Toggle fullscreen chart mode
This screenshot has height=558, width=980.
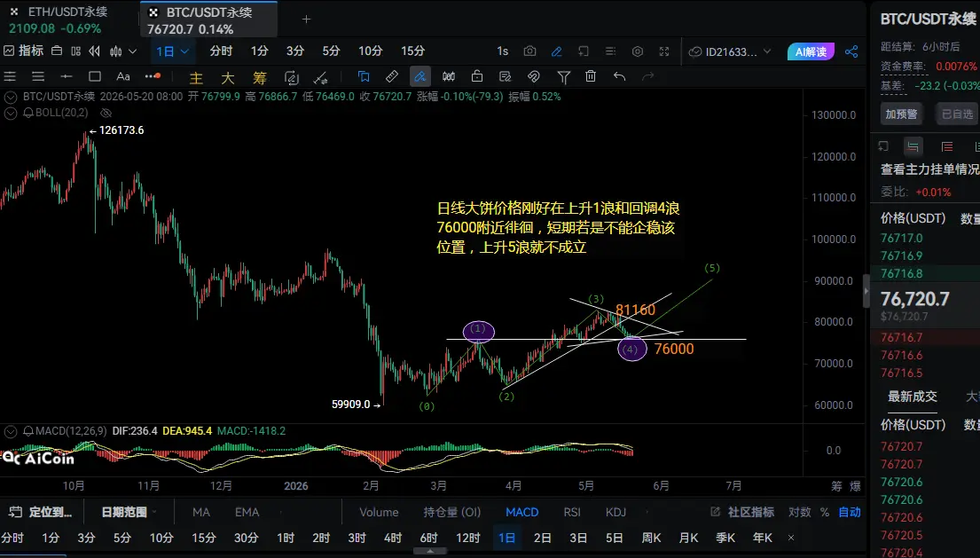(x=664, y=51)
